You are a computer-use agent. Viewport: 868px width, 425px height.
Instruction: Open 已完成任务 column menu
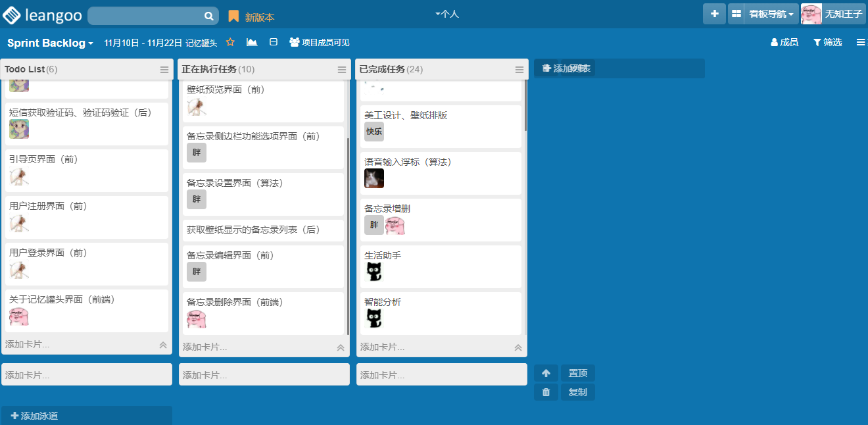(x=519, y=70)
